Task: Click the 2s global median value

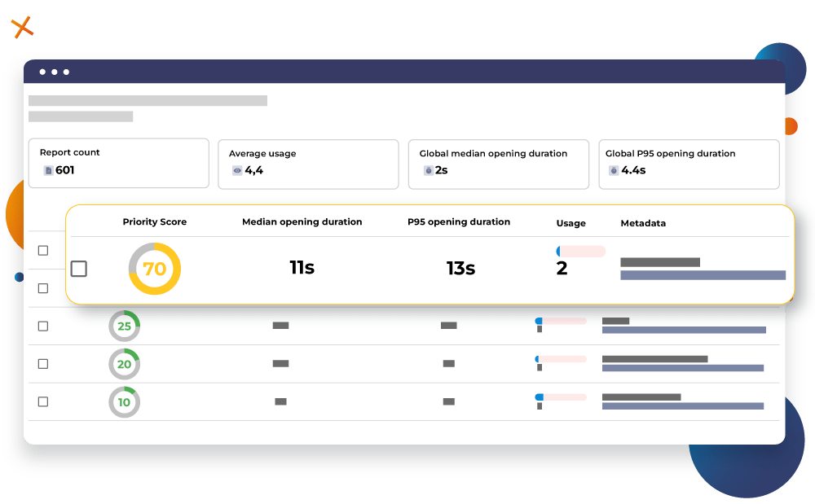Action: pos(441,170)
